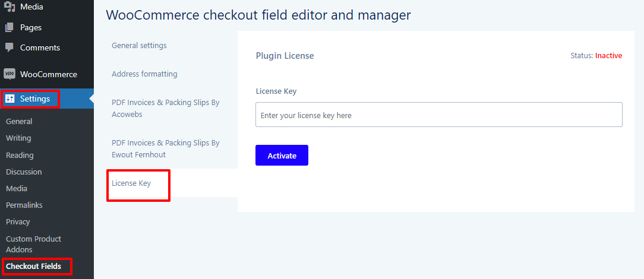Open the Writing settings submenu

(18, 138)
